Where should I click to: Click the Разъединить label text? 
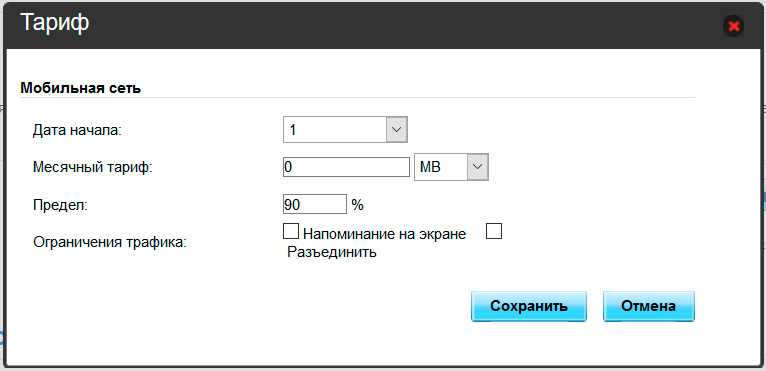pyautogui.click(x=332, y=253)
